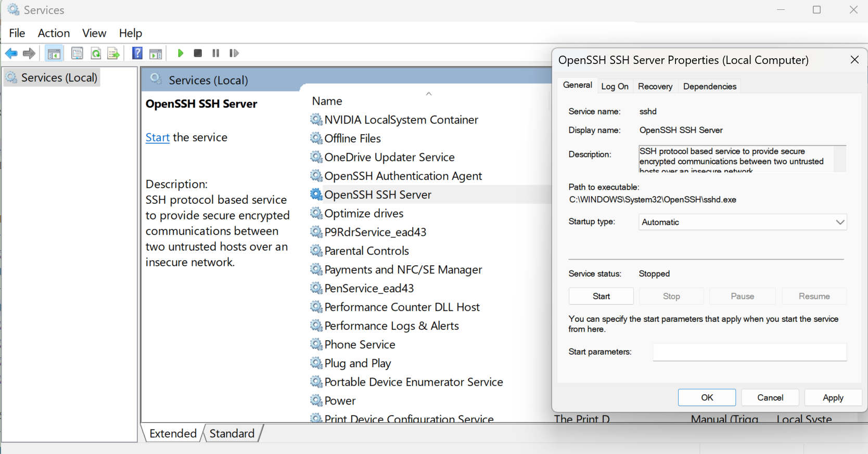Image resolution: width=868 pixels, height=454 pixels.
Task: Switch to the Log On tab
Action: (615, 86)
